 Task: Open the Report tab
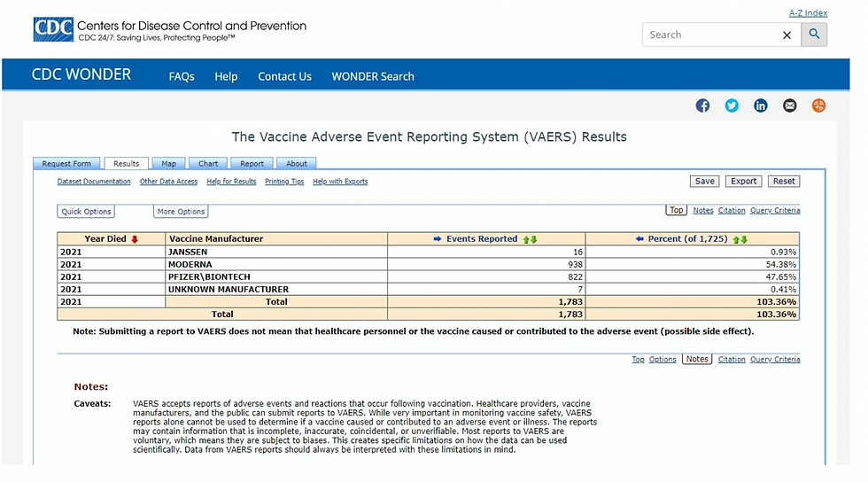pos(252,163)
